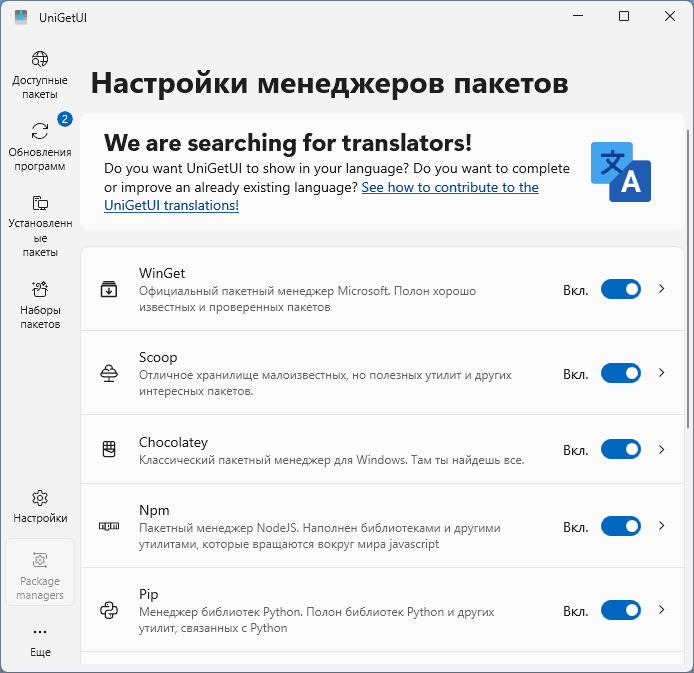Open the Установленные пакеты icon
Image resolution: width=694 pixels, height=673 pixels.
point(40,203)
